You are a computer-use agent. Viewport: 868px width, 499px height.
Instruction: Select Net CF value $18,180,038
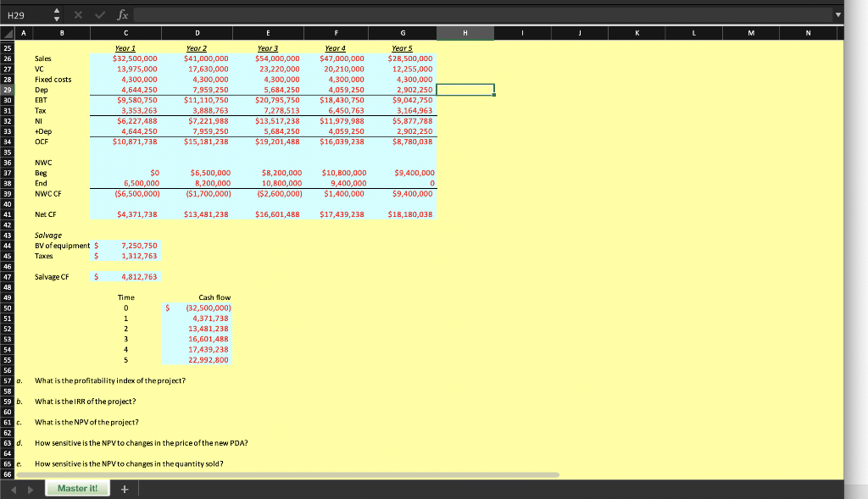pyautogui.click(x=410, y=214)
